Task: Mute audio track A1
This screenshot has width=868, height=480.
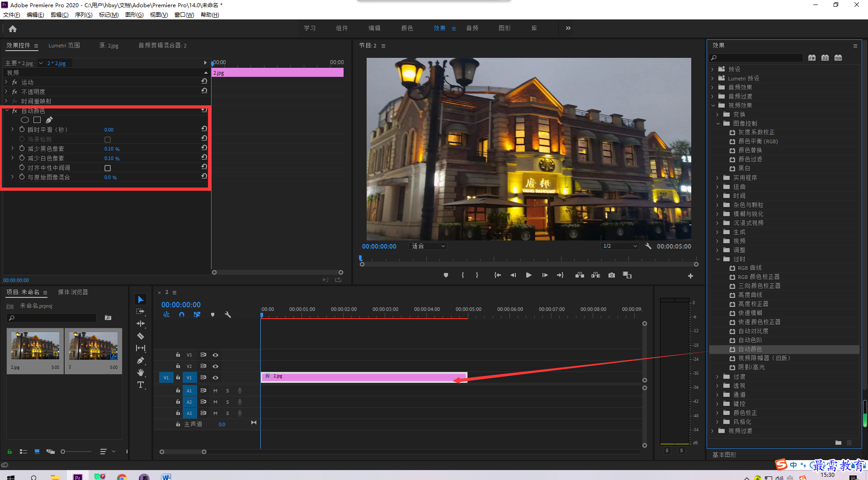Action: point(216,391)
